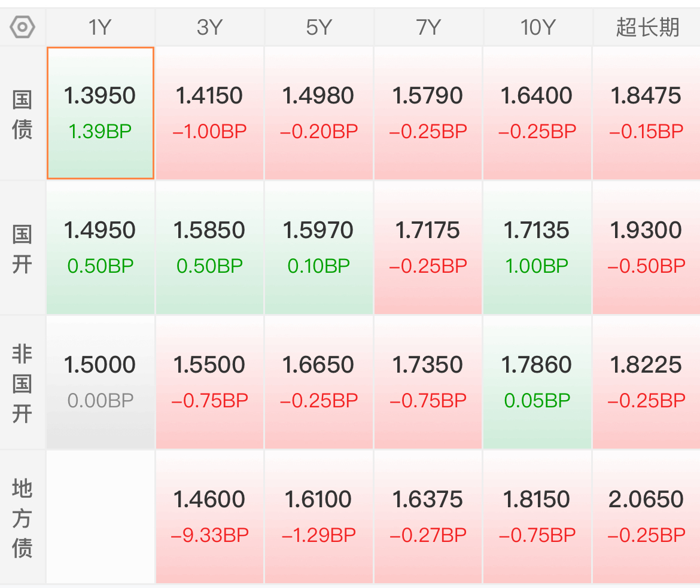Click the 国开 10Y cell 1.7135
700x588 pixels.
tap(537, 248)
